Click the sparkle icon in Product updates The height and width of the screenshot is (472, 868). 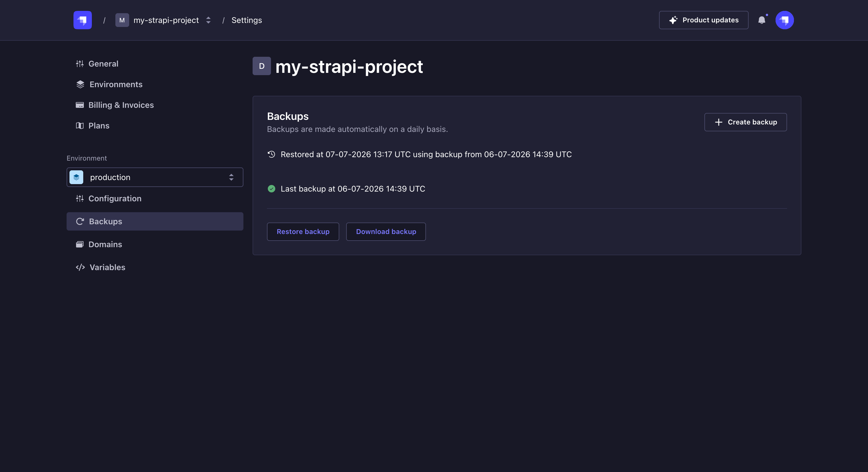[x=673, y=20]
